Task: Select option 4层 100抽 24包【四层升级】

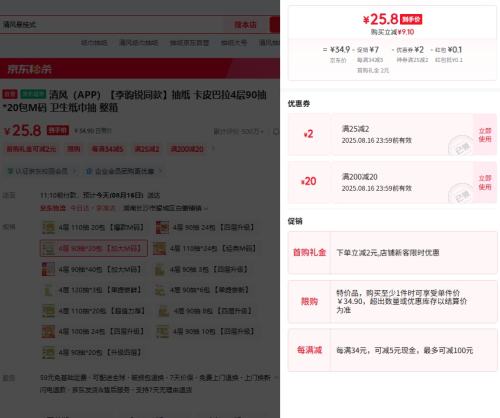Action: pyautogui.click(x=93, y=332)
